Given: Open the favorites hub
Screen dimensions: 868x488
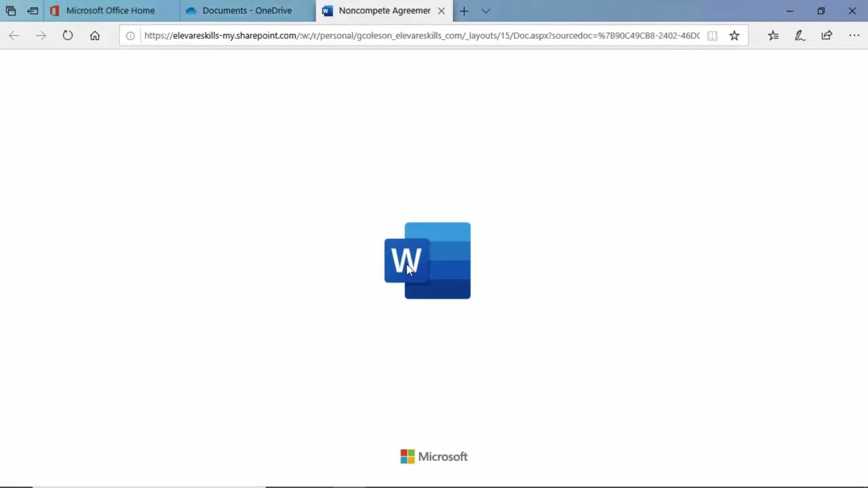Looking at the screenshot, I should tap(773, 35).
